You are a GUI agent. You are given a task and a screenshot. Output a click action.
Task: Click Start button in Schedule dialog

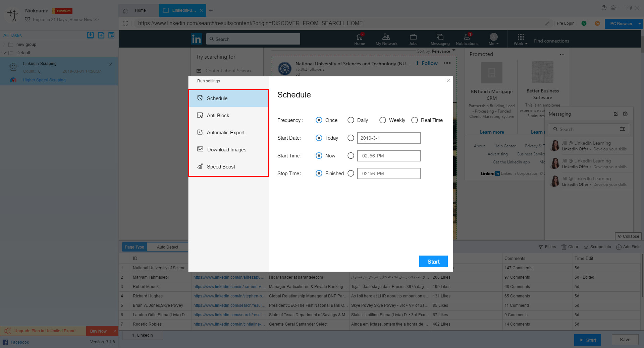click(x=433, y=262)
